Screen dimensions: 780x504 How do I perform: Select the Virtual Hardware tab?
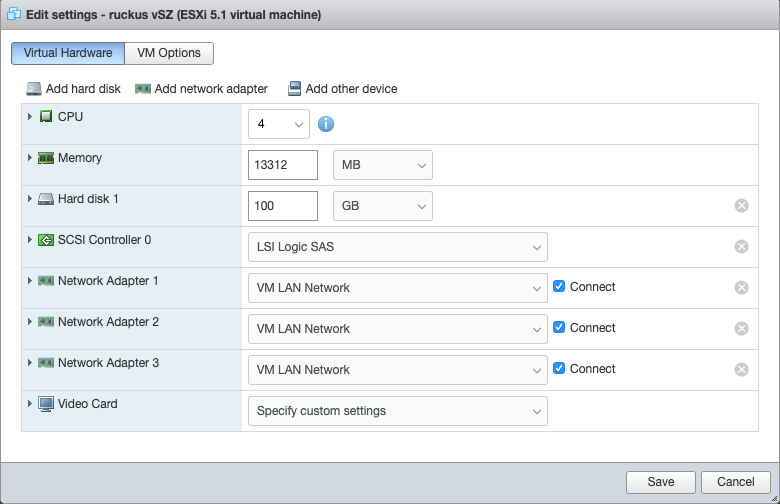pos(68,53)
